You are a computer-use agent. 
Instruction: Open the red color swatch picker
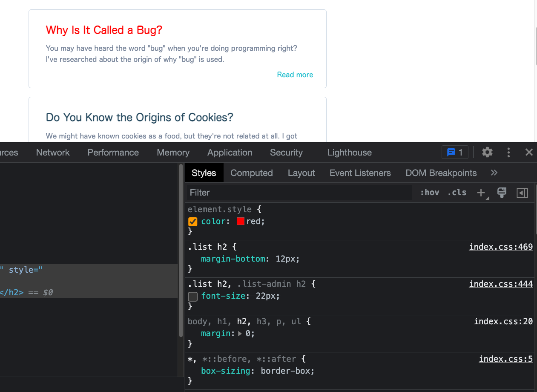click(x=241, y=222)
